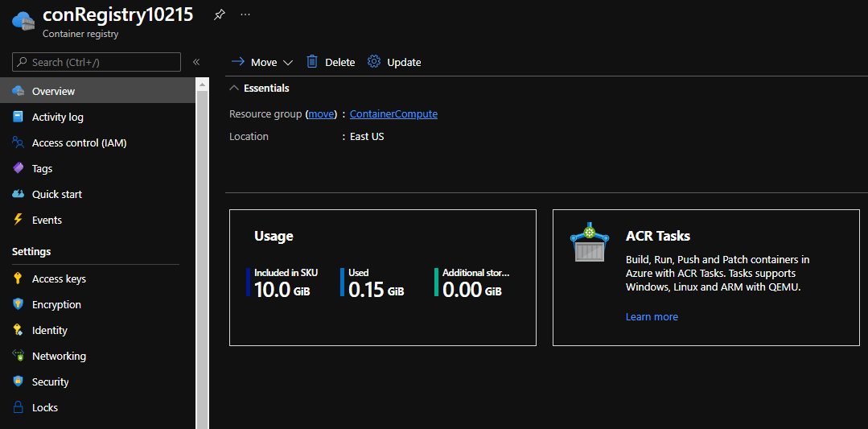868x429 pixels.
Task: Collapse the Essentials section
Action: 234,88
